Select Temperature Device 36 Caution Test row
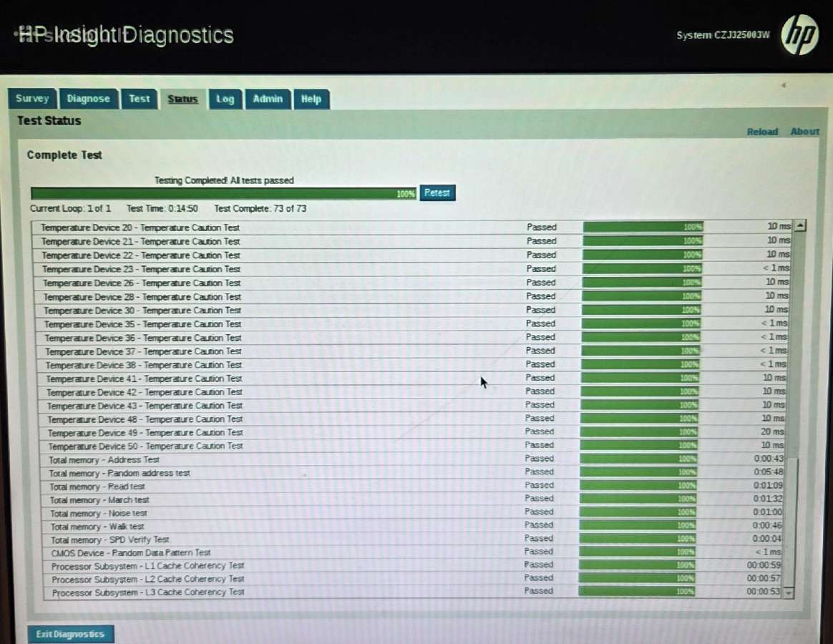This screenshot has width=833, height=644. (412, 338)
